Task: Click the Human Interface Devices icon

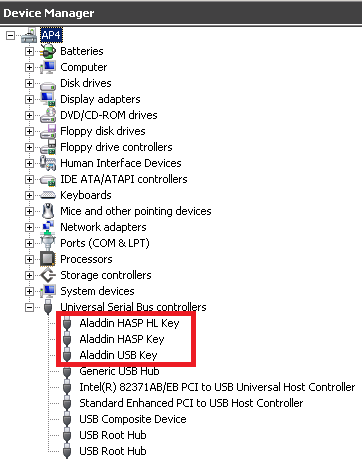Action: (x=48, y=163)
